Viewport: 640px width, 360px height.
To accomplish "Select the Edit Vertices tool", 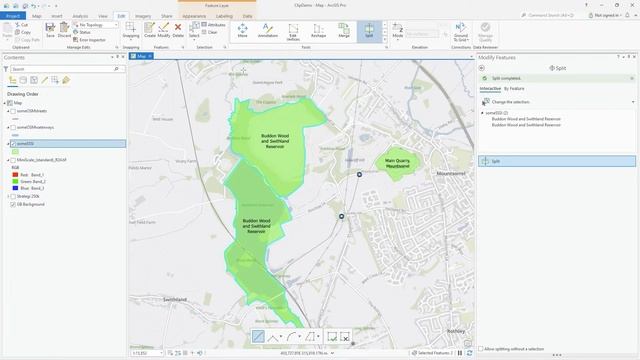I will coord(293,32).
